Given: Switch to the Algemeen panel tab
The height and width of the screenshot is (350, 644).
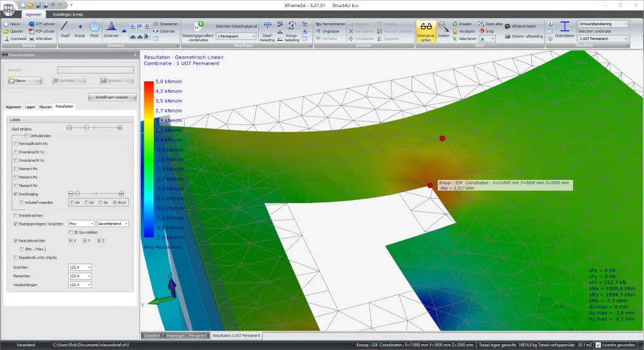Looking at the screenshot, I should 13,107.
